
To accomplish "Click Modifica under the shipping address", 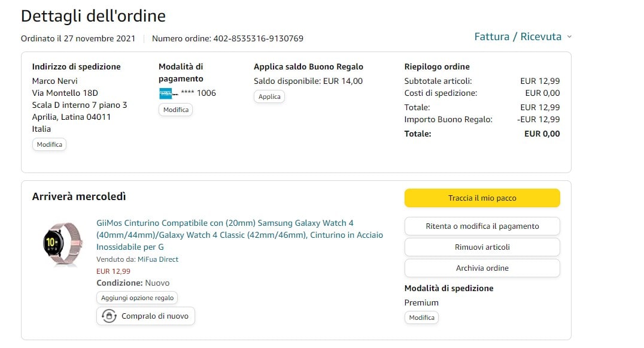I will (x=50, y=144).
